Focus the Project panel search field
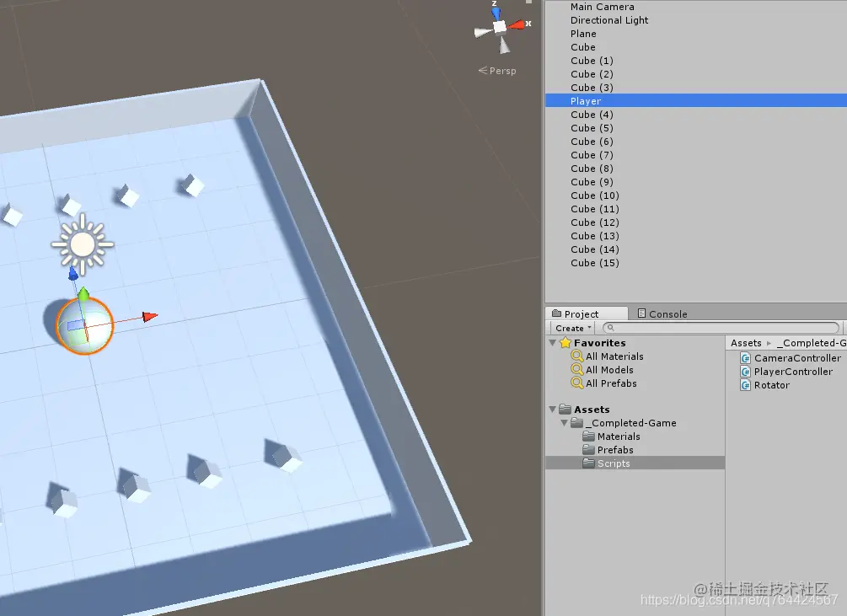 click(721, 328)
